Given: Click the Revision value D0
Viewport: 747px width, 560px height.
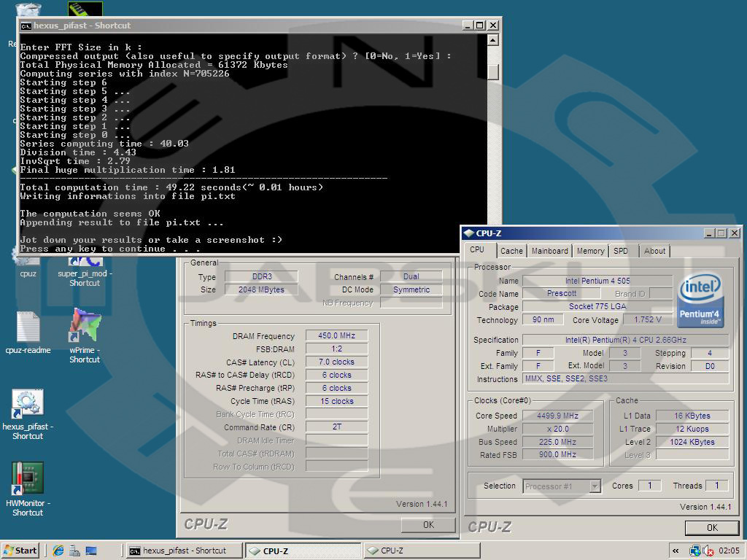Looking at the screenshot, I should coord(710,366).
